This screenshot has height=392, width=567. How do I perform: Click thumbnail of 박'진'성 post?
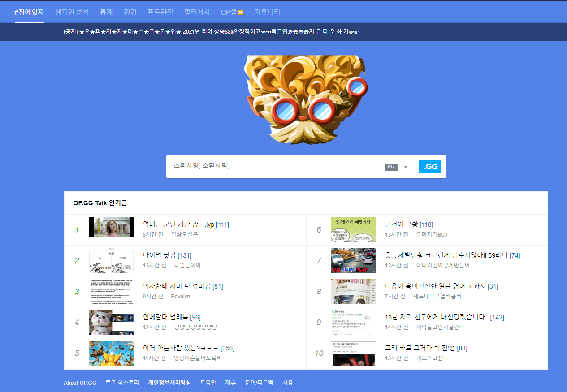click(354, 353)
